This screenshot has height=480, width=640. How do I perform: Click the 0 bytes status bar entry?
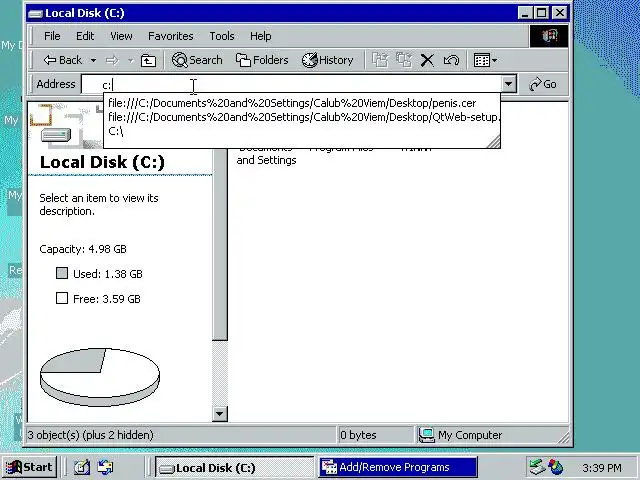coord(375,435)
